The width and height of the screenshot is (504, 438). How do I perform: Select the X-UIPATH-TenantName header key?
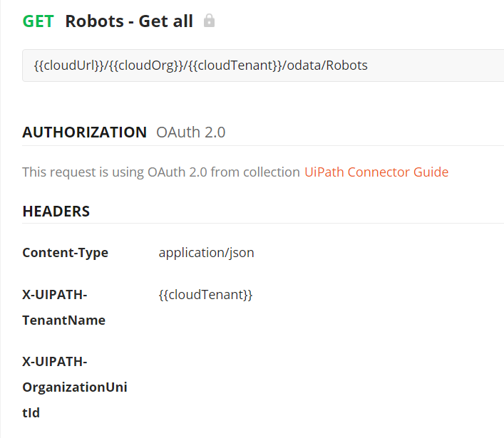(x=63, y=307)
